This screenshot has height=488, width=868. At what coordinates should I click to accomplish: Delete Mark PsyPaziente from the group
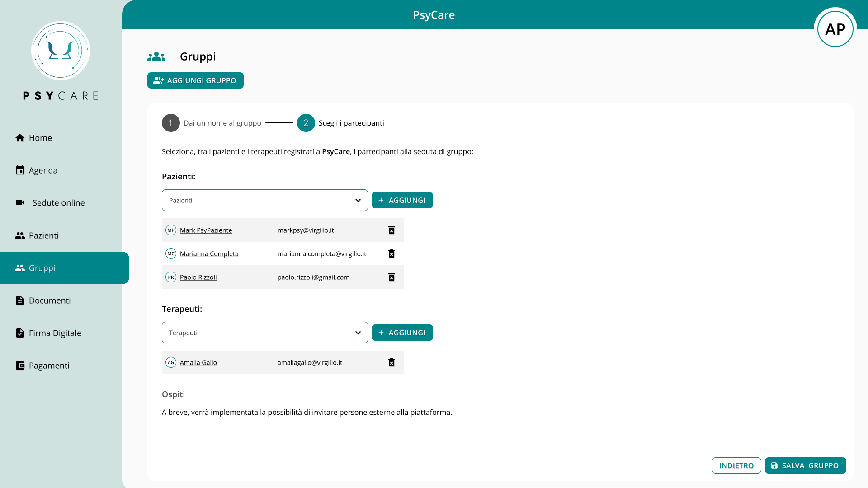tap(392, 230)
